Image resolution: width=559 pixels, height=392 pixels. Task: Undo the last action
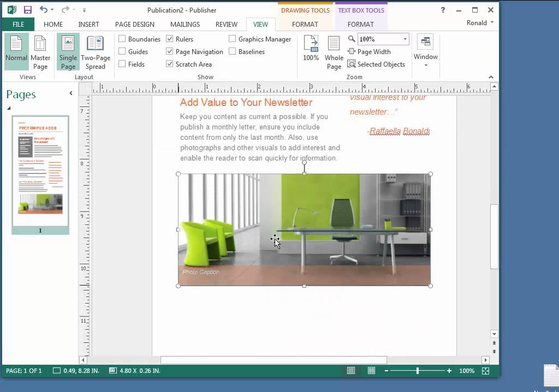click(44, 10)
